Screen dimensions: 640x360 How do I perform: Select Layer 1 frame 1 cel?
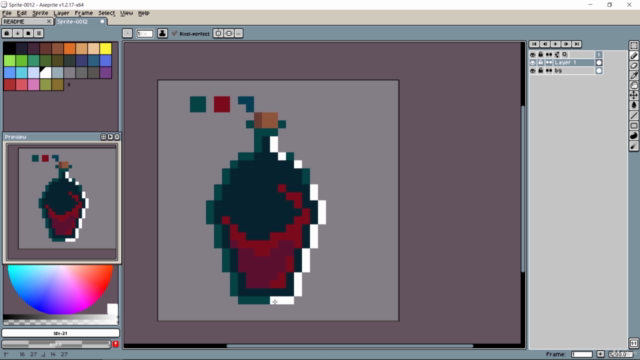[x=599, y=62]
